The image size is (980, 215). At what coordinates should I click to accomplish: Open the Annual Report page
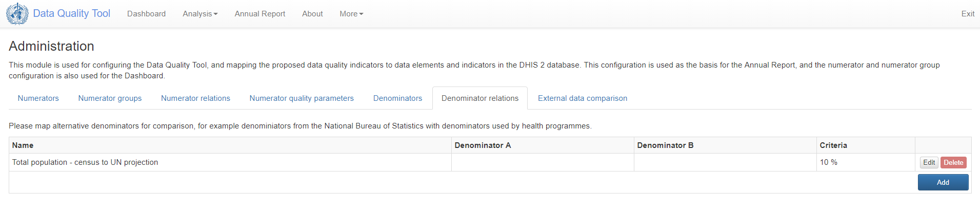[x=260, y=14]
